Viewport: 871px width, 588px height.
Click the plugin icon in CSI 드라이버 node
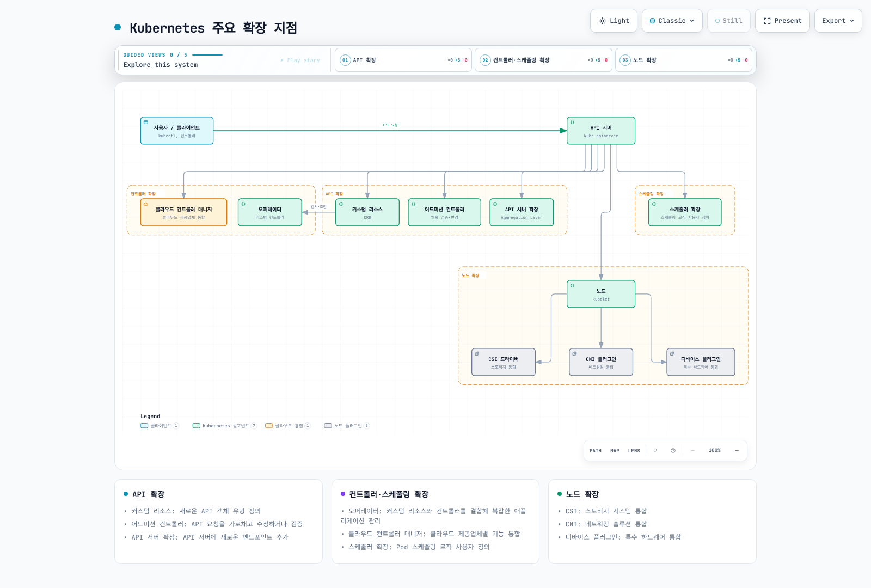[x=477, y=354]
